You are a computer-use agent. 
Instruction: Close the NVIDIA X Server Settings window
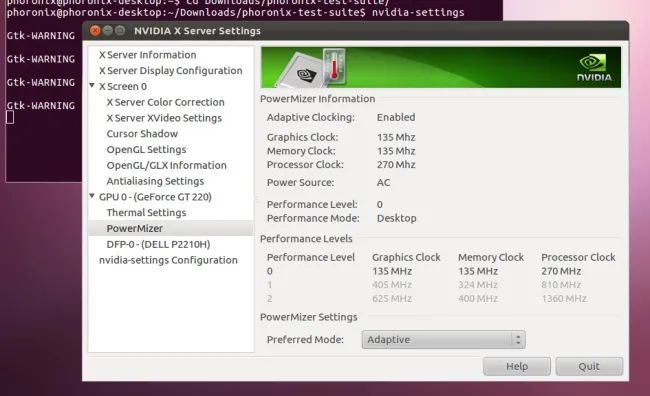(95, 31)
